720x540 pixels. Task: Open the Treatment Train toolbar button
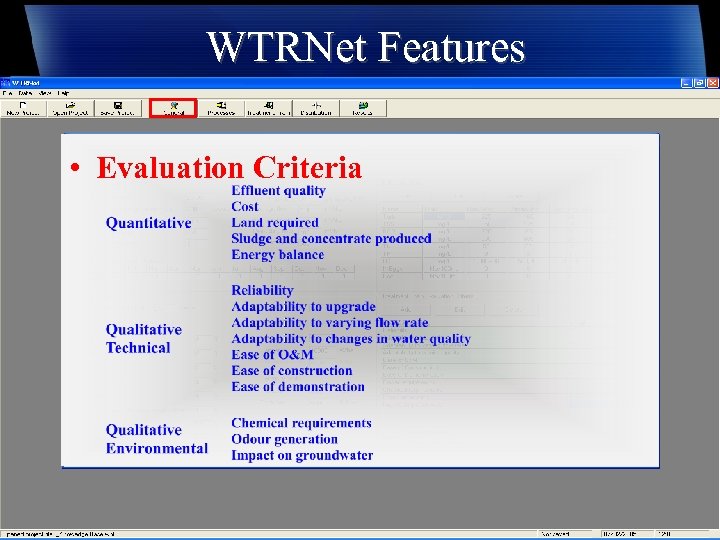coord(269,109)
